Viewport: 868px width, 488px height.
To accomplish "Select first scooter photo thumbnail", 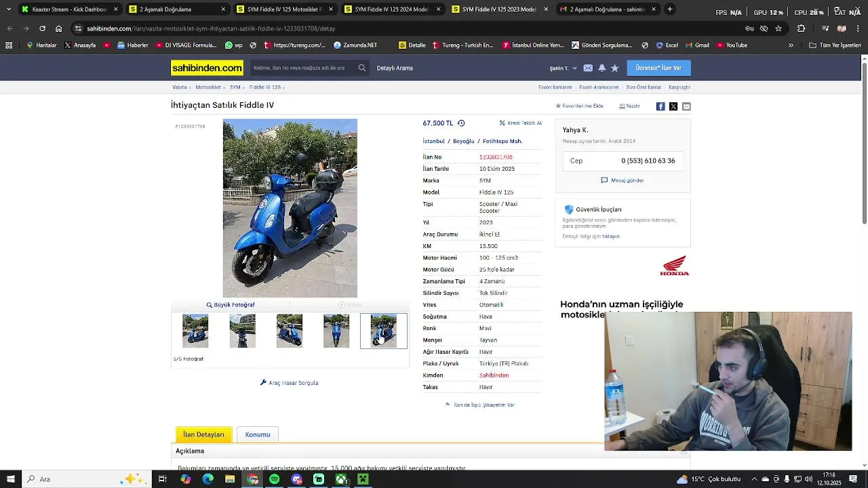I will click(x=195, y=331).
